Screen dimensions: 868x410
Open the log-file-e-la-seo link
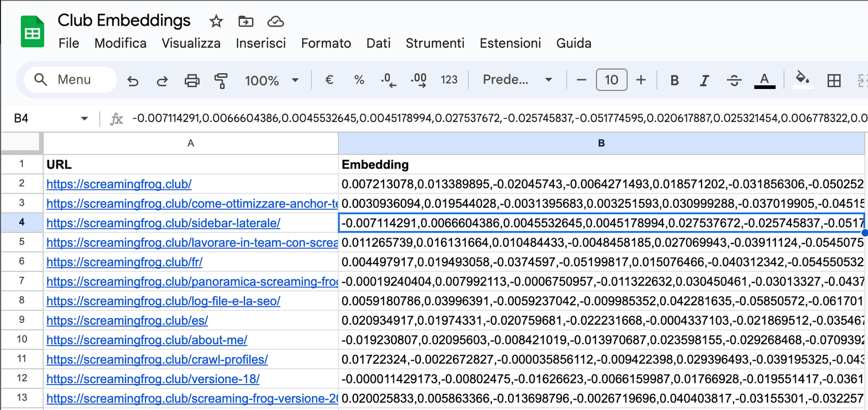tap(163, 301)
